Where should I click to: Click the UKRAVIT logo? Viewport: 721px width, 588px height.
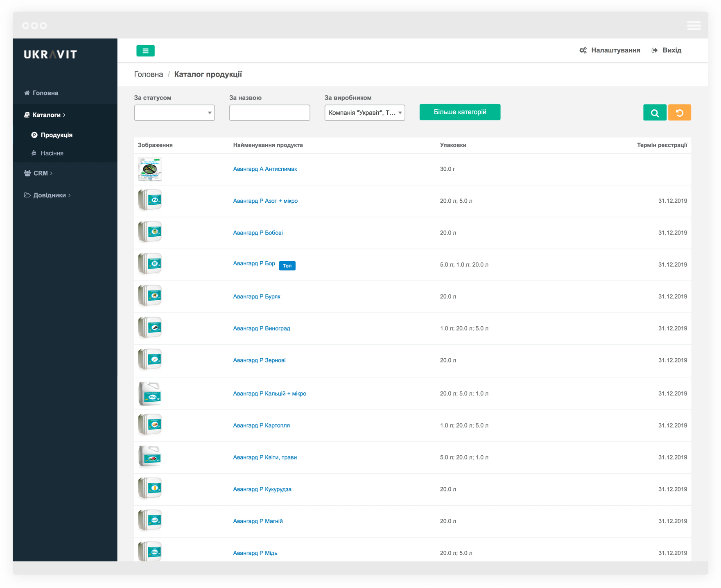coord(50,54)
